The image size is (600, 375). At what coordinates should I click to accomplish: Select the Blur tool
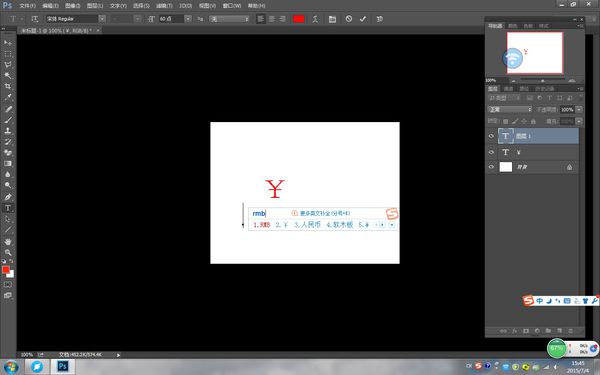point(8,174)
